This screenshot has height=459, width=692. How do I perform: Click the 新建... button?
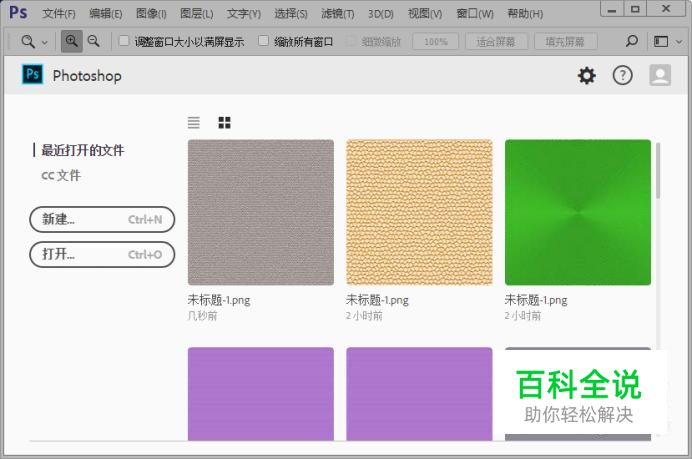tap(102, 220)
